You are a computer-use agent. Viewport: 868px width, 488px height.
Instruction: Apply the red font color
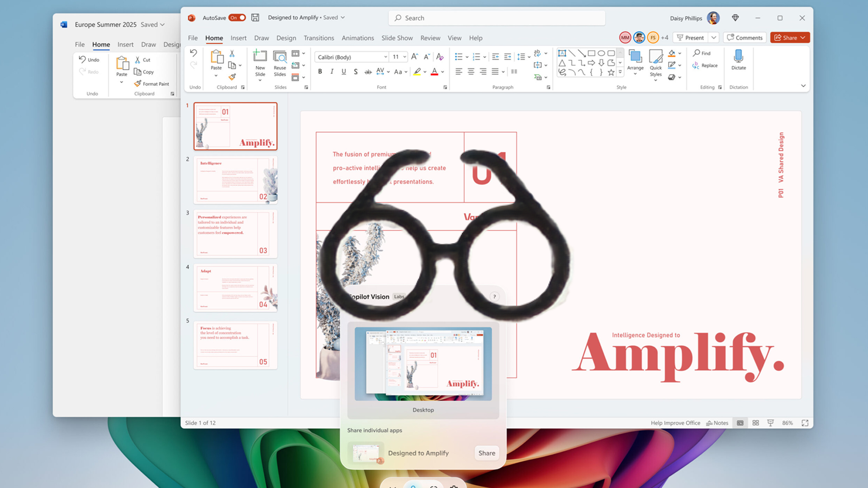[x=434, y=71]
